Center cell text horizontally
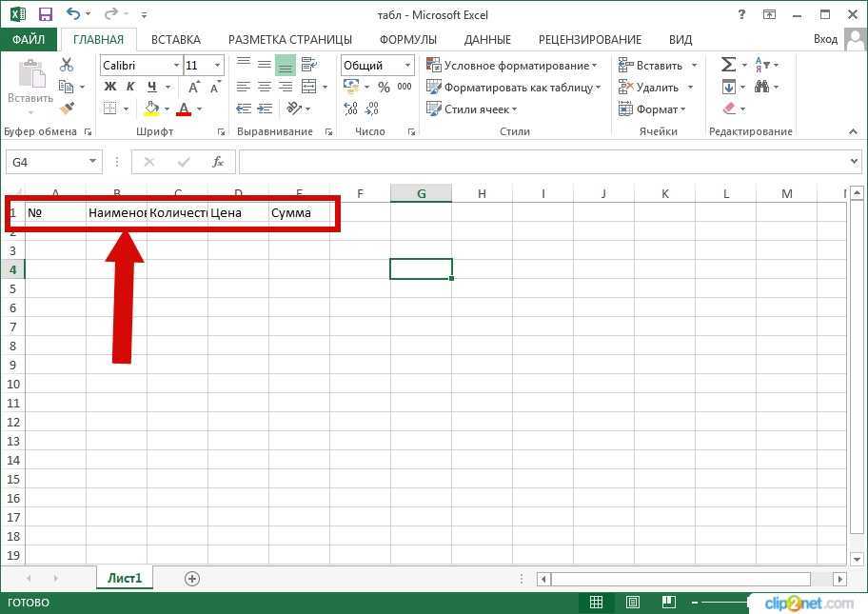 265,87
